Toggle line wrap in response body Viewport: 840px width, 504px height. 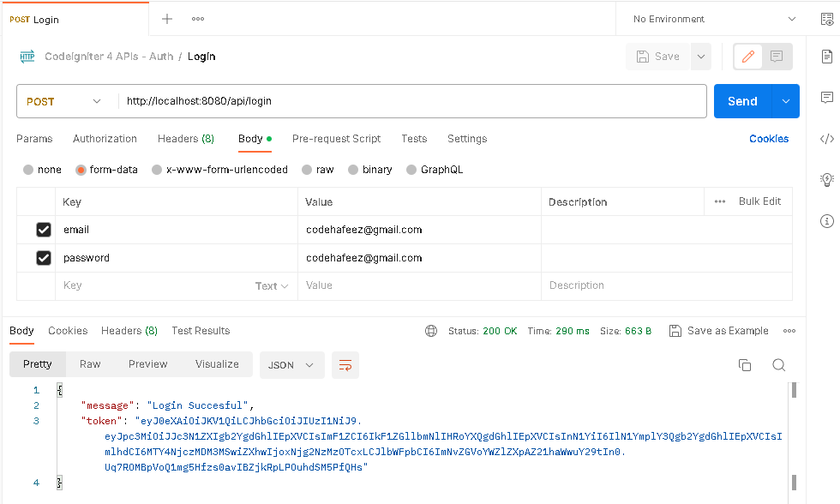coord(345,365)
